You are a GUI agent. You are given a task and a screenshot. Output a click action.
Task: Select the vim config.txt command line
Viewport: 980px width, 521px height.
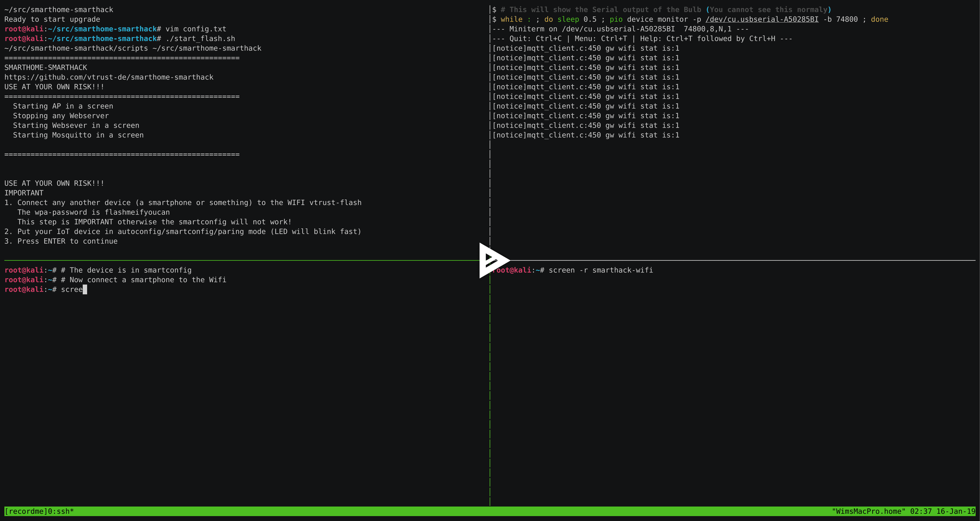194,29
